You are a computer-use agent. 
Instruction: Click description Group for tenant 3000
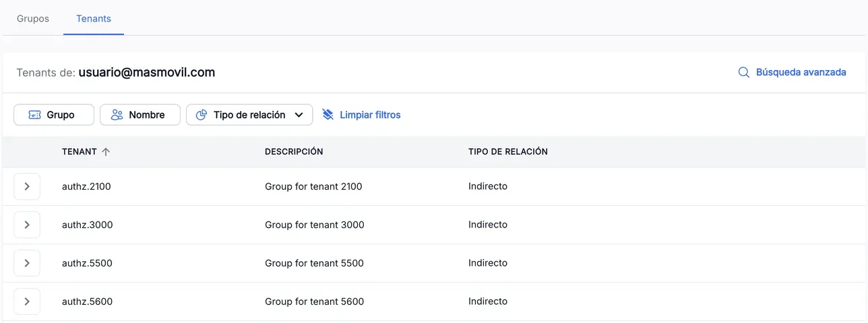315,225
